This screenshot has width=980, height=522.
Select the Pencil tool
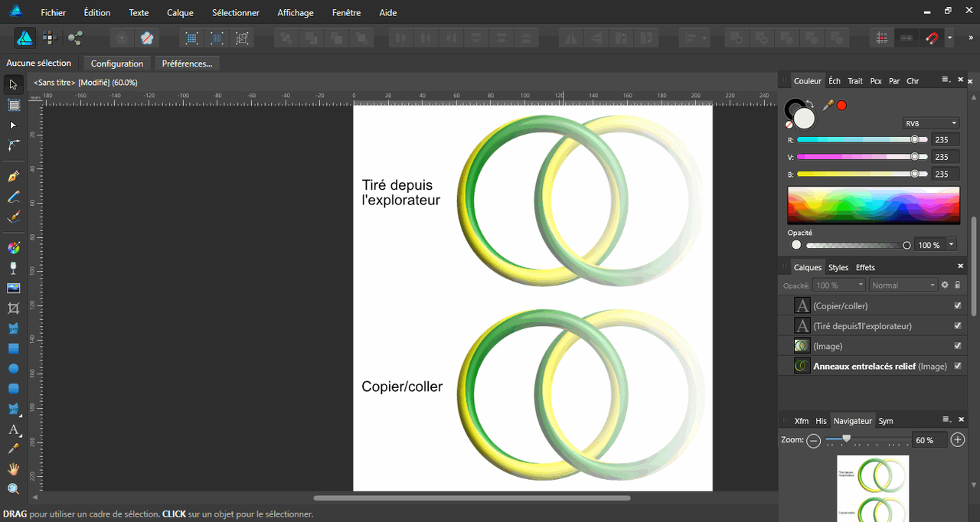click(x=13, y=197)
